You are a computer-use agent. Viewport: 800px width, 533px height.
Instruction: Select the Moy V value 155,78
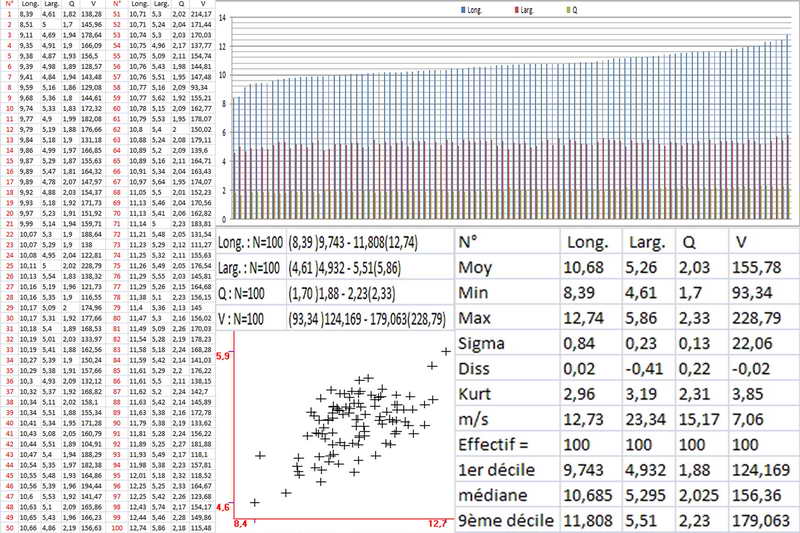tap(757, 268)
